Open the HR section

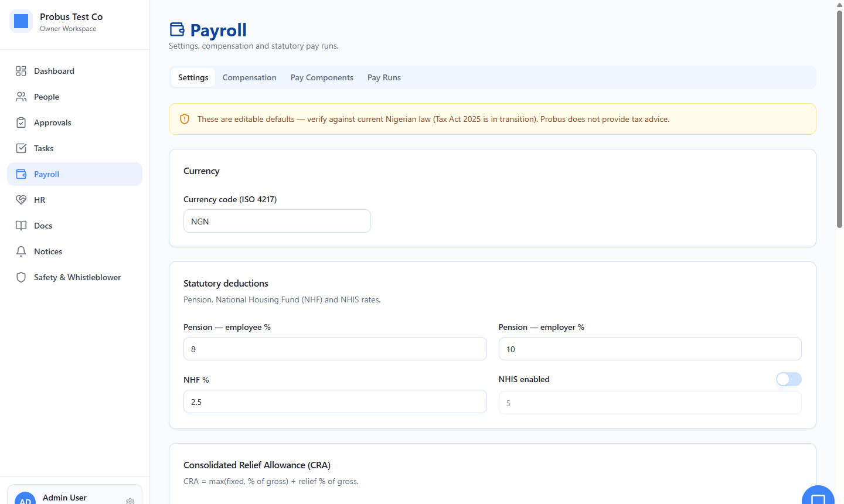pos(74,200)
